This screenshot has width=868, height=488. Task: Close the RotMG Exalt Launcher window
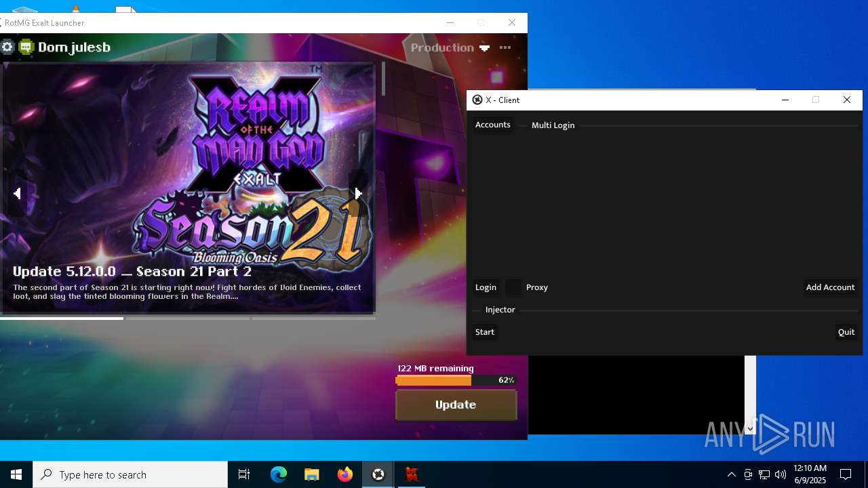[512, 22]
